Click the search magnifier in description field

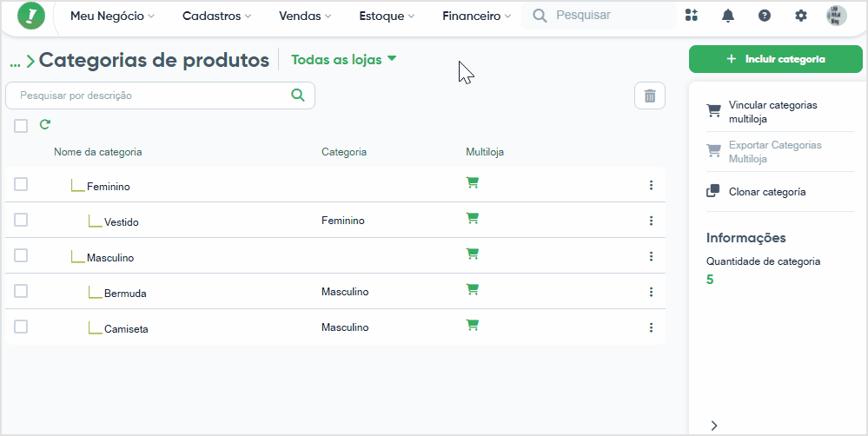click(x=298, y=96)
